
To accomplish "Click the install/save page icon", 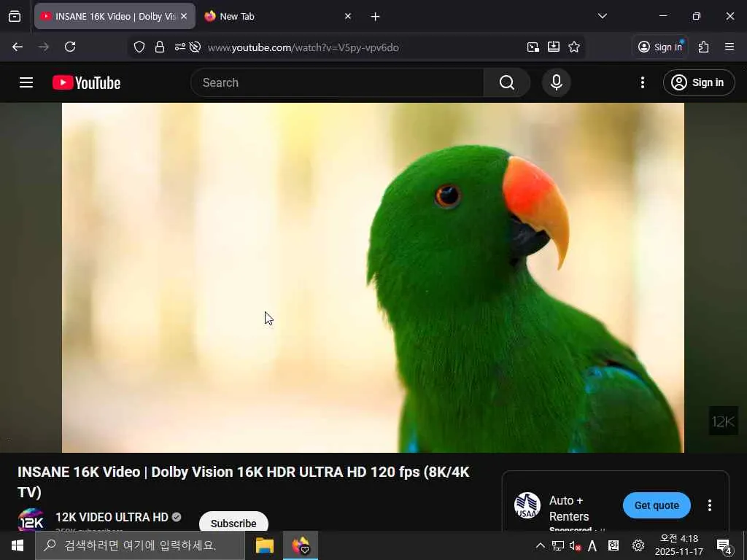I will tap(554, 47).
